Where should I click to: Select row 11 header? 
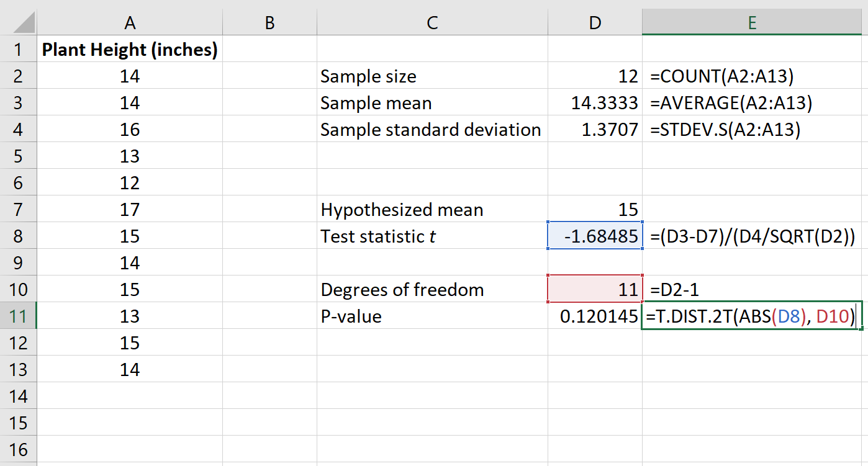tap(18, 316)
